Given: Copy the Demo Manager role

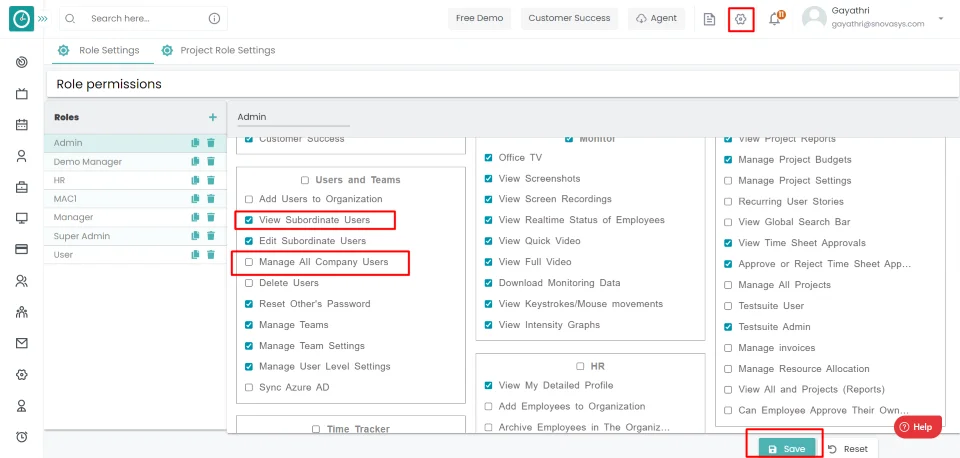Looking at the screenshot, I should pyautogui.click(x=195, y=162).
